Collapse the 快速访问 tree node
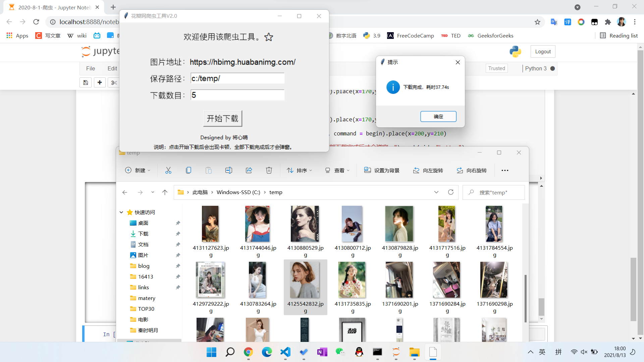 (x=121, y=212)
